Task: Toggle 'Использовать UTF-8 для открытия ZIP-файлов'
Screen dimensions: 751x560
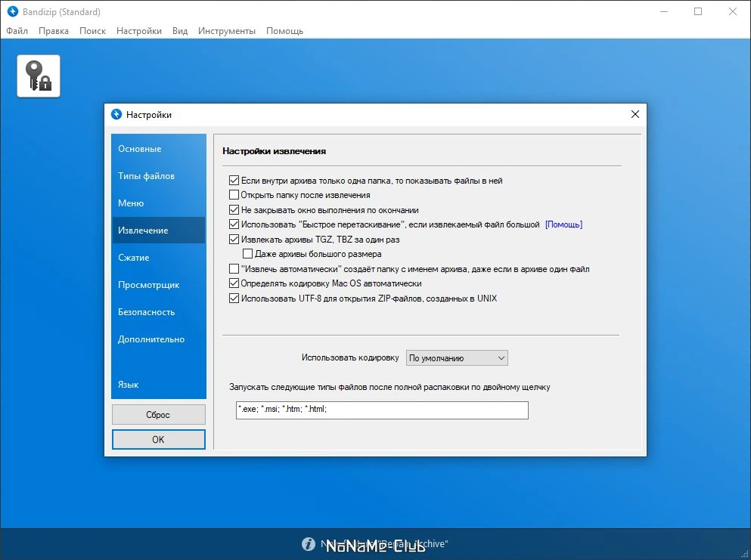Action: tap(234, 299)
